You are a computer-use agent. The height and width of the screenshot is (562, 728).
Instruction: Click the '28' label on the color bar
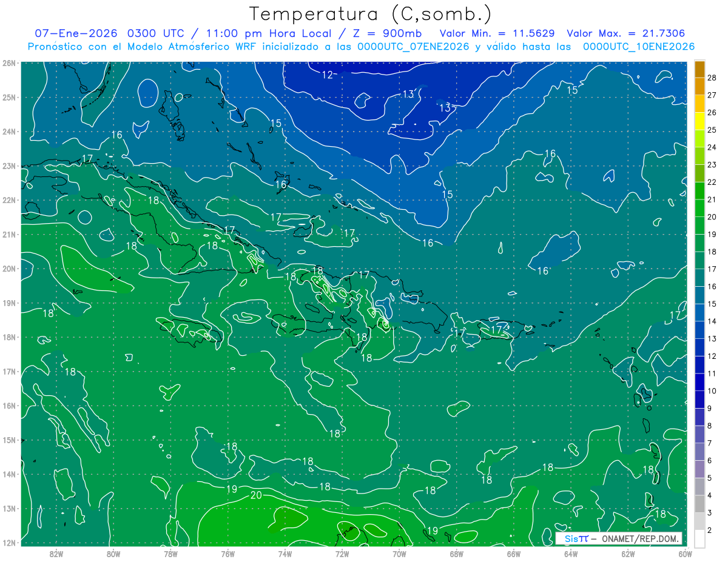pos(712,78)
